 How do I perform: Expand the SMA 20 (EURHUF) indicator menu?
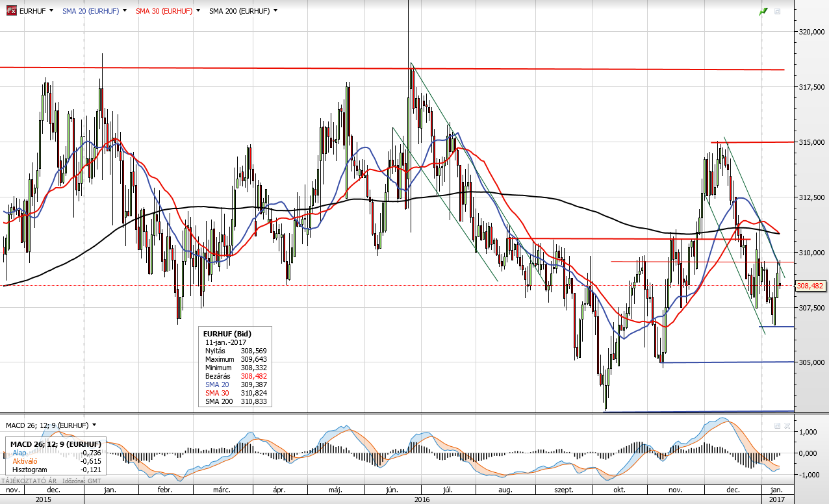pos(123,11)
